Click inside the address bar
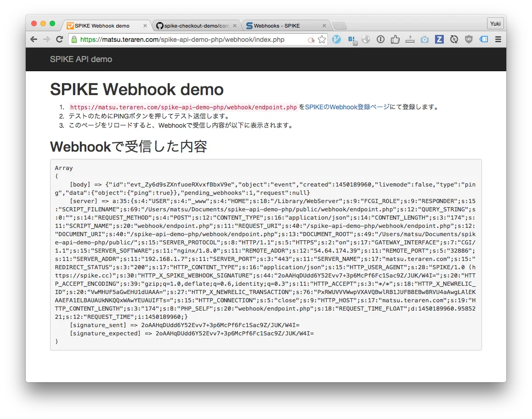532x419 pixels. [184, 39]
